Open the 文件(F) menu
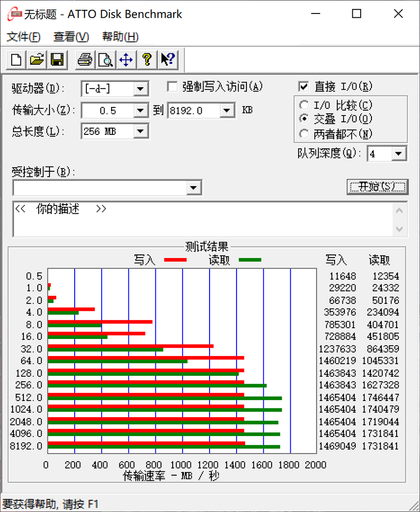Viewport: 420px width, 512px height. (23, 37)
